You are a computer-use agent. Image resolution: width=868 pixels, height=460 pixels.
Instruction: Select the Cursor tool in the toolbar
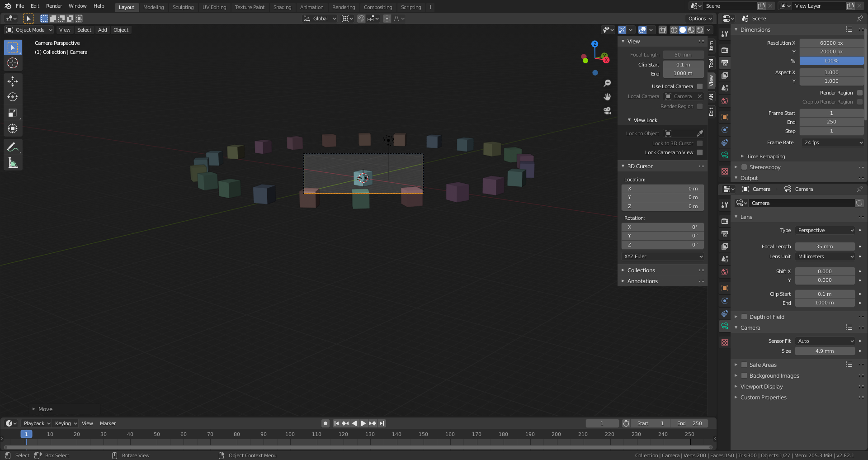[13, 63]
